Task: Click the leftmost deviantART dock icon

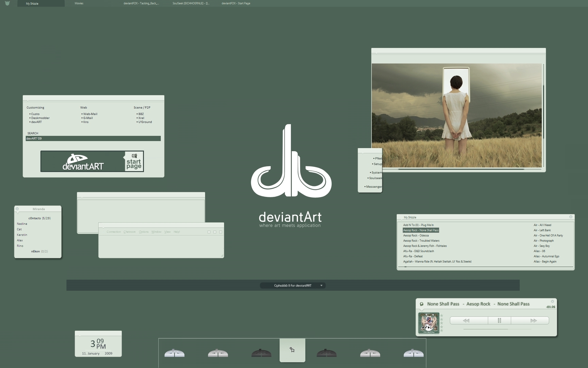Action: 175,353
